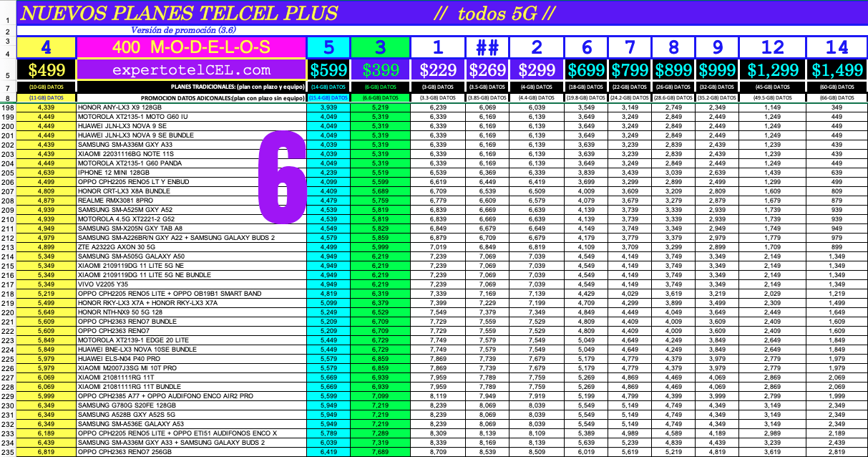
Task: Click the $1,299 plan price cell
Action: (773, 70)
